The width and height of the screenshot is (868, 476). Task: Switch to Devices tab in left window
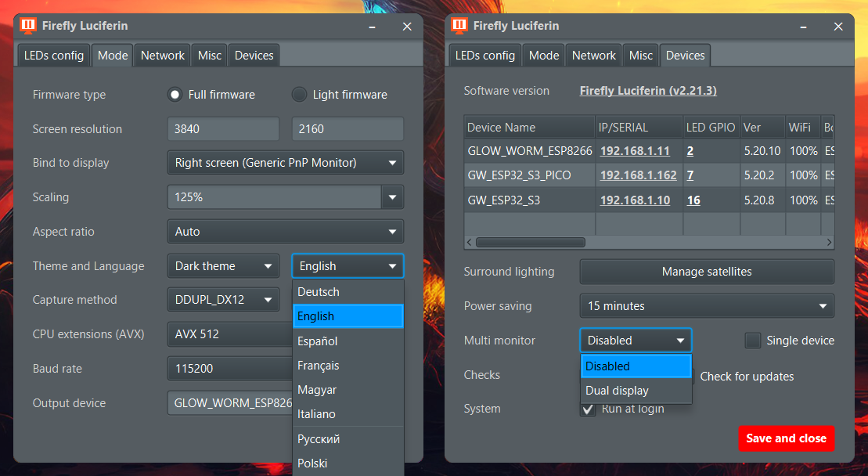click(254, 56)
